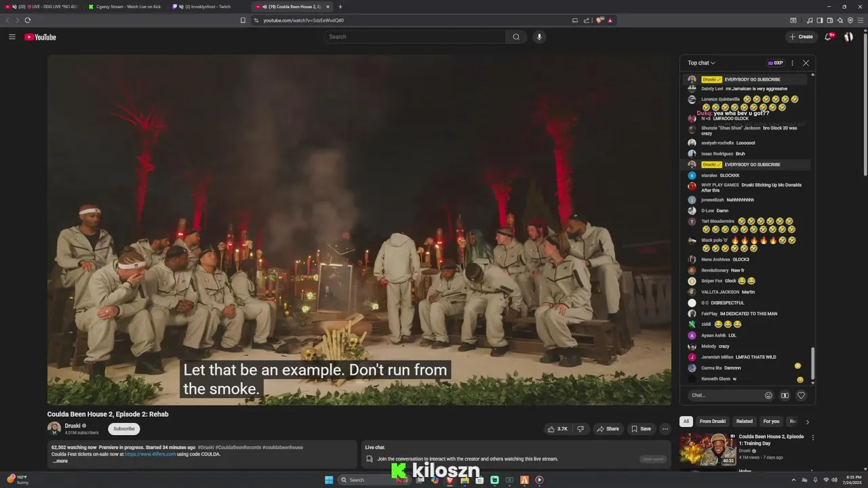Open the 4lifers.com tickets link
868x488 pixels.
(x=151, y=454)
